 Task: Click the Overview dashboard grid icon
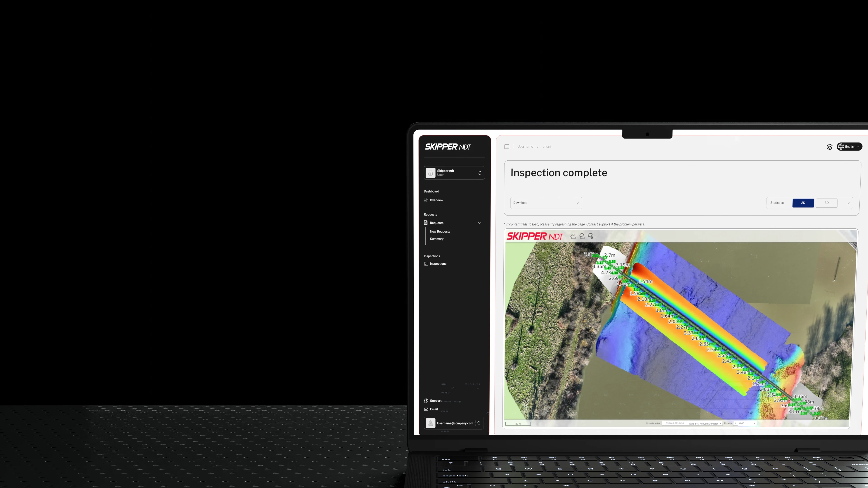coord(426,200)
